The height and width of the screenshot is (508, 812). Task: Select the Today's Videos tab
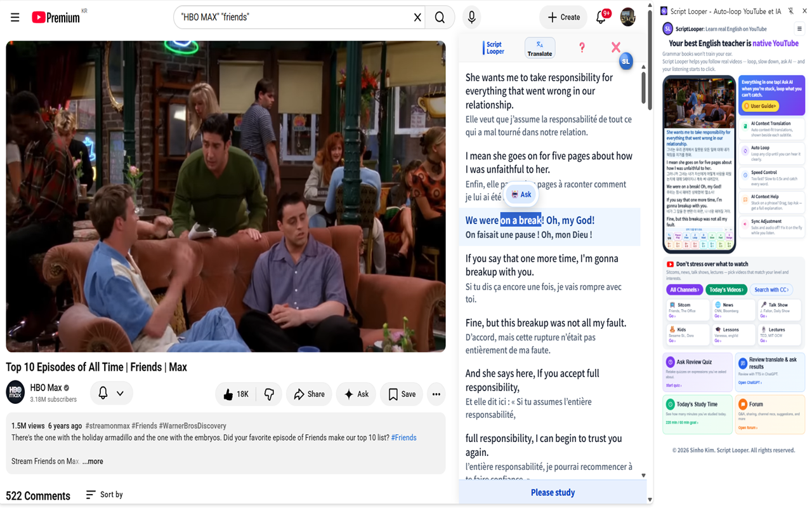point(726,290)
